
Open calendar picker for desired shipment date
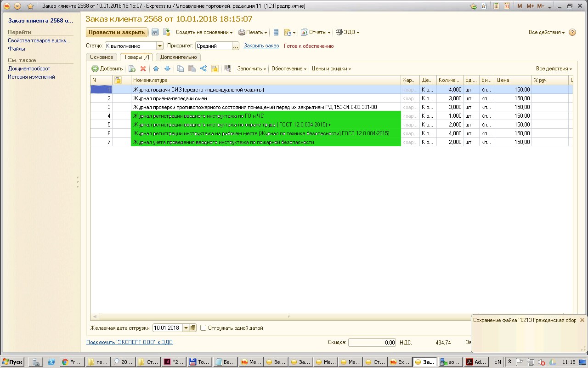coord(193,328)
